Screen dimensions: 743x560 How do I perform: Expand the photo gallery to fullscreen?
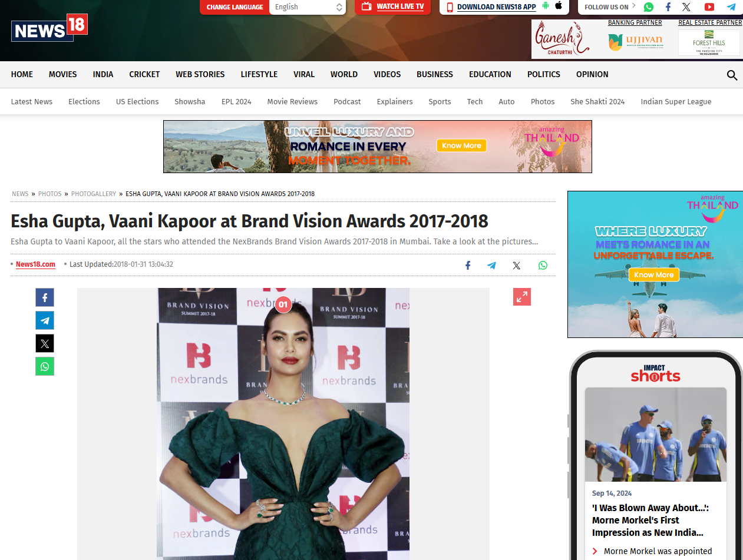(x=521, y=297)
